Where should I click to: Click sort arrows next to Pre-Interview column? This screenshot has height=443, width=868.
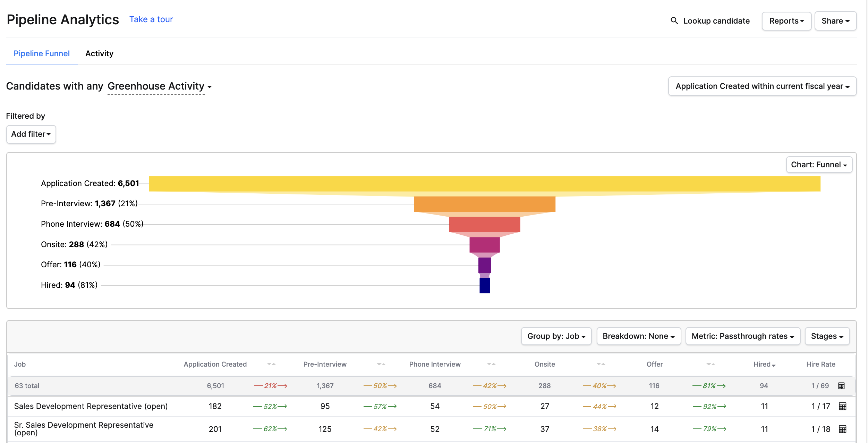pyautogui.click(x=381, y=364)
